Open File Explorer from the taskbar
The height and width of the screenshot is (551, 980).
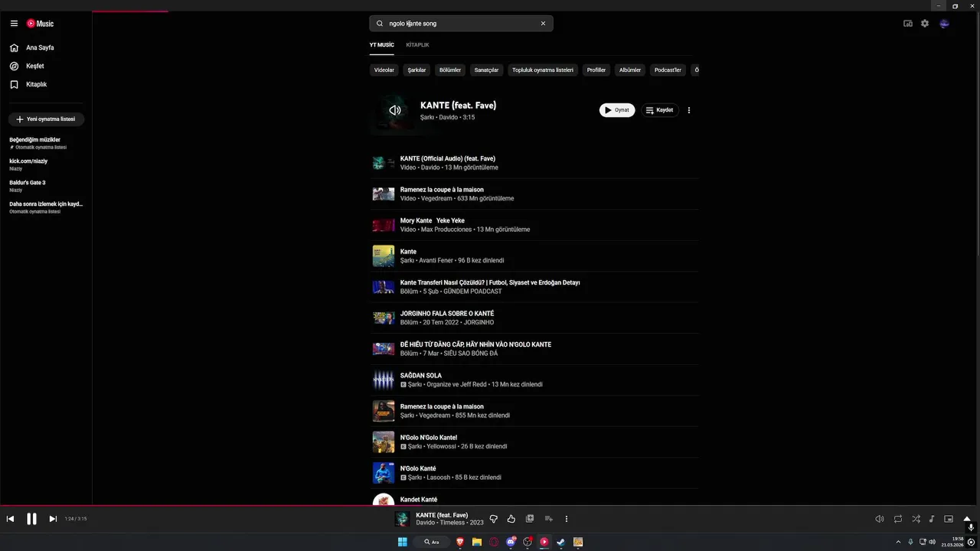pos(477,542)
